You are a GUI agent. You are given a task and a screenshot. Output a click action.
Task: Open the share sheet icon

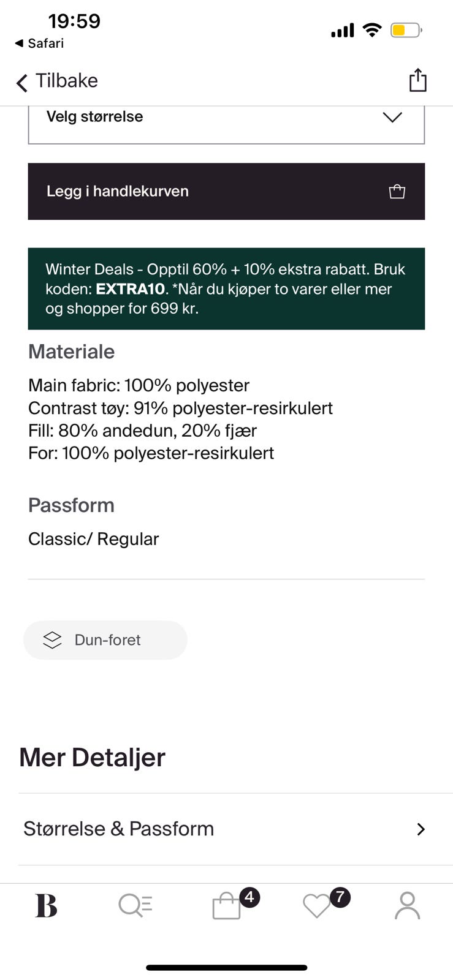[x=417, y=80]
